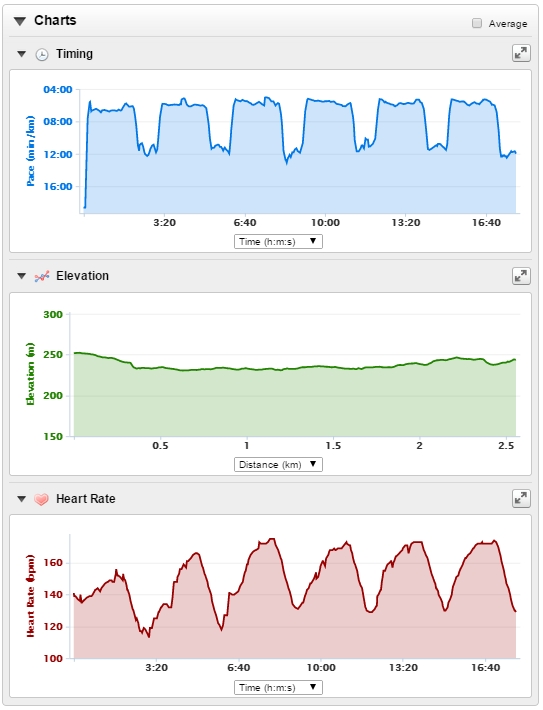This screenshot has height=710, width=543.
Task: Click the 1.5 km point on the elevation chart
Action: point(333,446)
